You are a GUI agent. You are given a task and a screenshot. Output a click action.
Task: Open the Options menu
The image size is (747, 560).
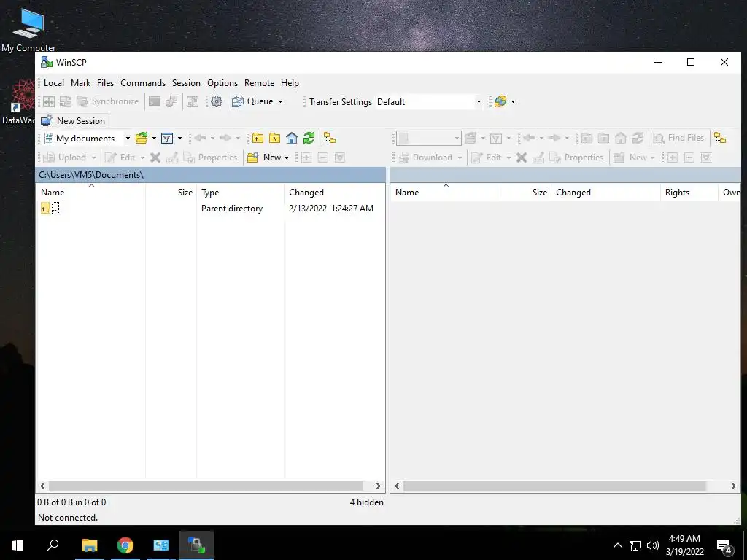pos(222,83)
